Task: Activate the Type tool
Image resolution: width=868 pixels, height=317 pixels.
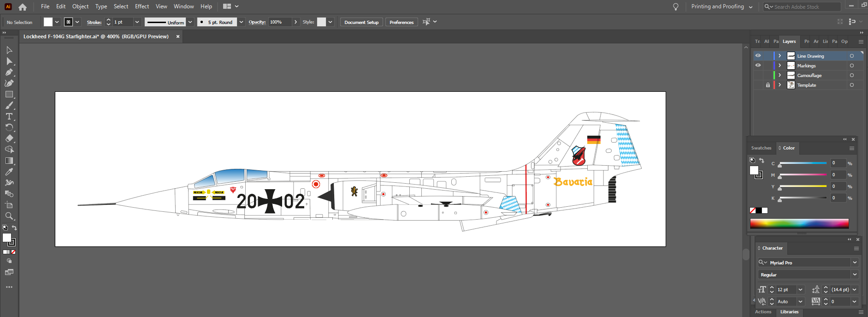Action: (x=9, y=116)
